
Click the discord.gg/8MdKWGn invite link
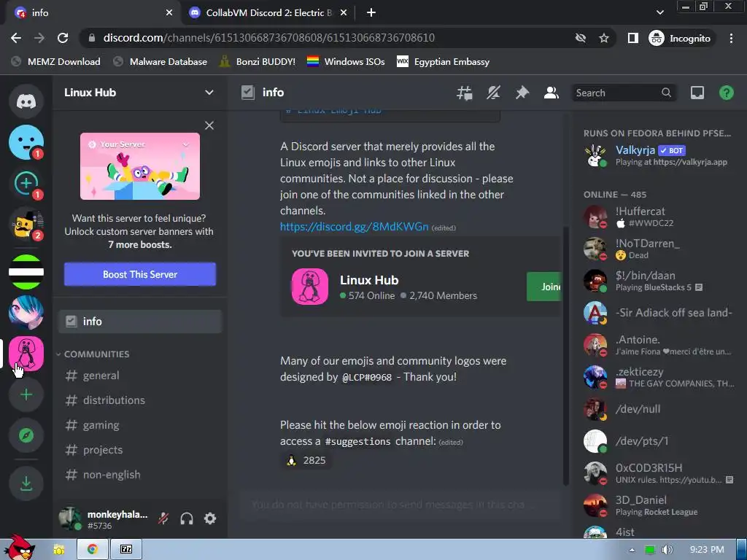tap(354, 227)
